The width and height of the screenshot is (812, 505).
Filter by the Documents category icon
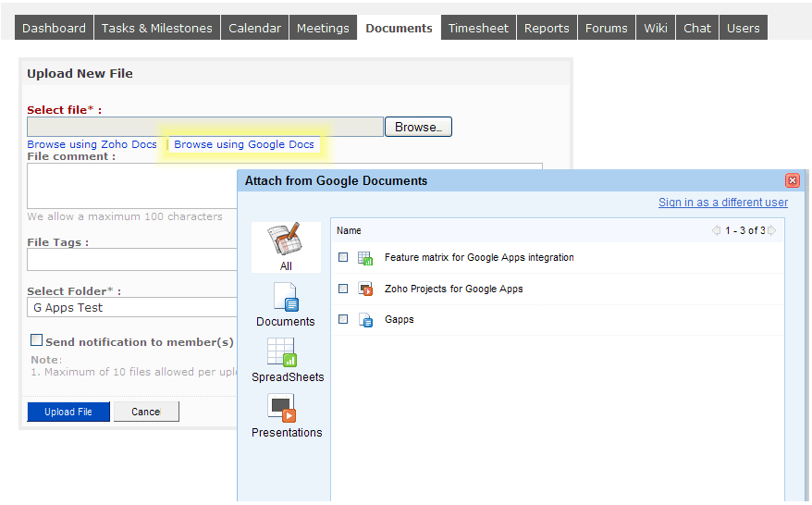[x=286, y=298]
